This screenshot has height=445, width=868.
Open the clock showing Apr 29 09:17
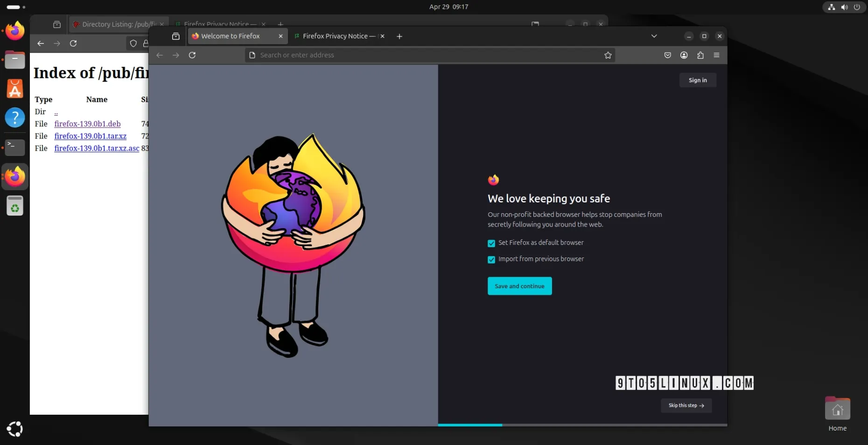tap(448, 7)
